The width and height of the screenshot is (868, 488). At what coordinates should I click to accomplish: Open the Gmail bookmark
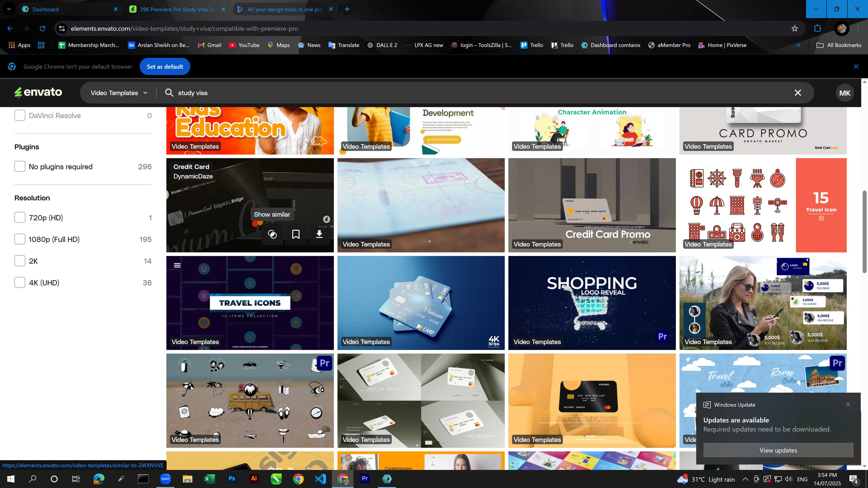[x=210, y=45]
